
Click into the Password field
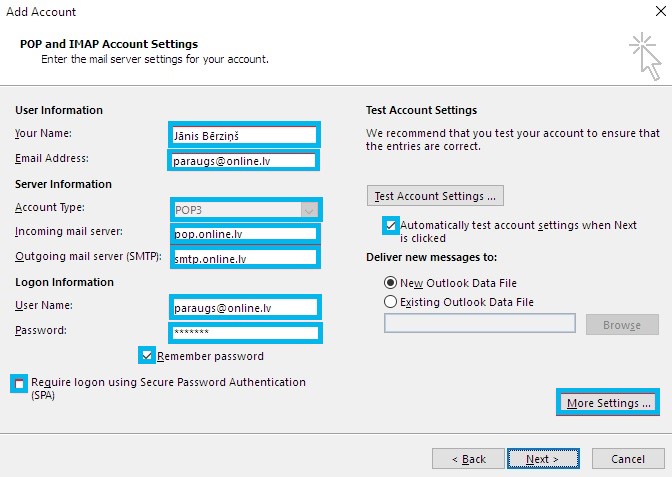pos(245,333)
